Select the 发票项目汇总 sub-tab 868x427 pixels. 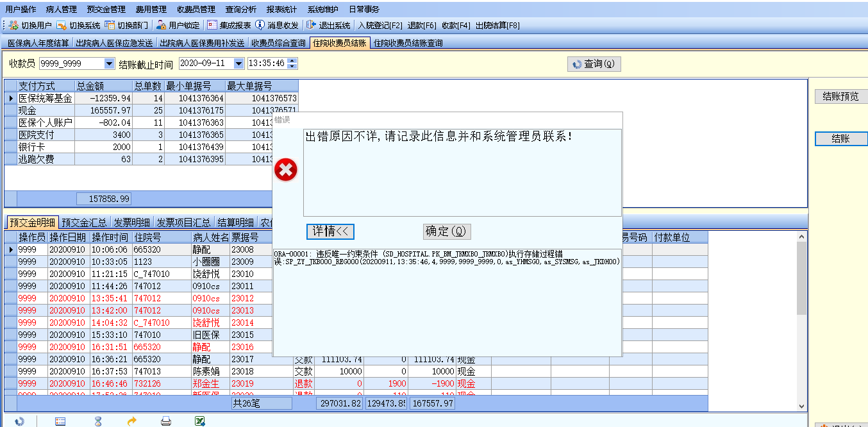pos(183,222)
